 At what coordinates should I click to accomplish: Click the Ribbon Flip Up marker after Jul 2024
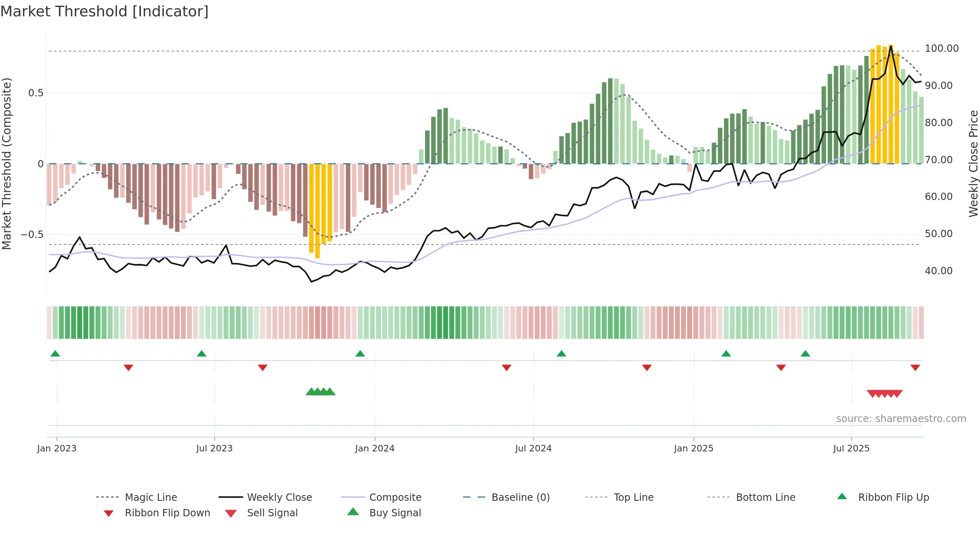(x=561, y=353)
